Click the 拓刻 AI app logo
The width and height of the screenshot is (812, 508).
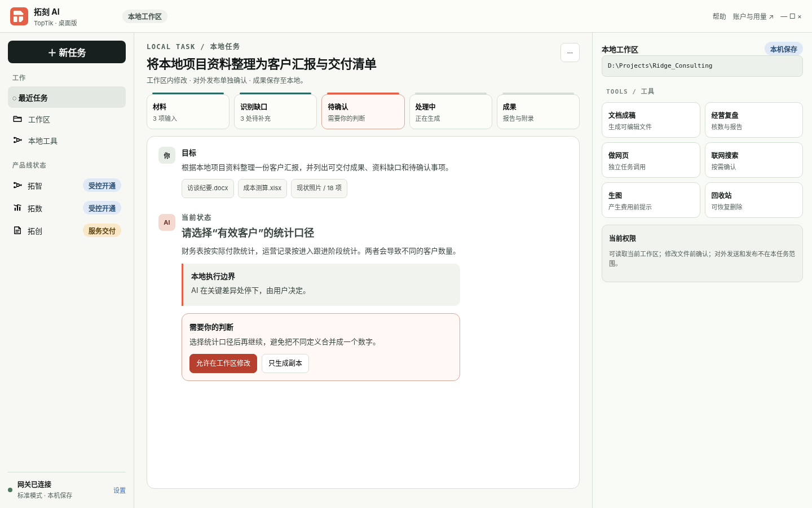(19, 16)
